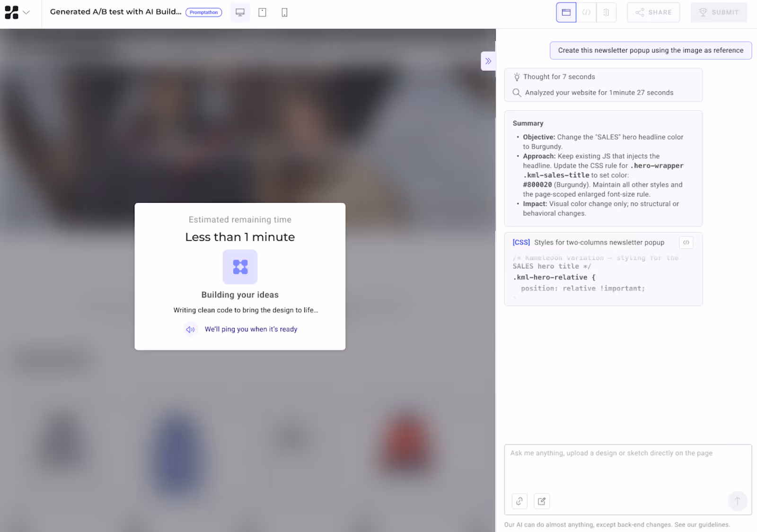Image resolution: width=757 pixels, height=532 pixels.
Task: Click the Kameleoon logo icon
Action: (x=11, y=12)
